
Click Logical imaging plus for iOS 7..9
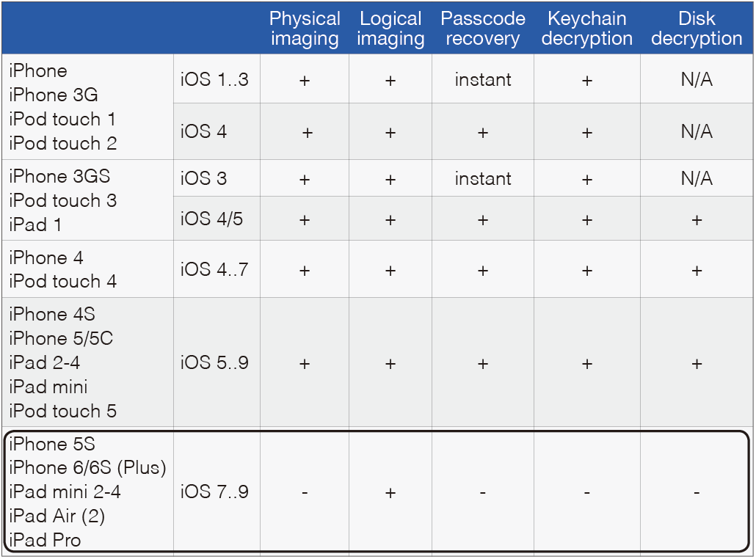point(390,492)
